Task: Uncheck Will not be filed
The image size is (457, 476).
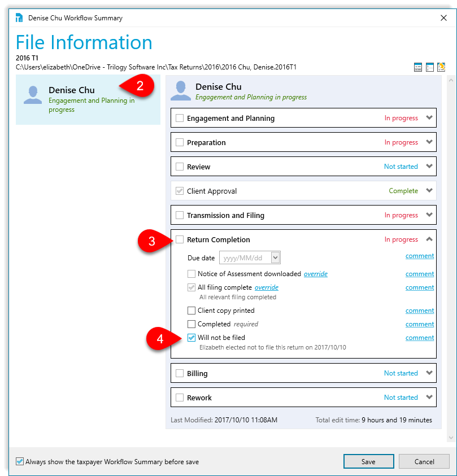Action: point(191,338)
